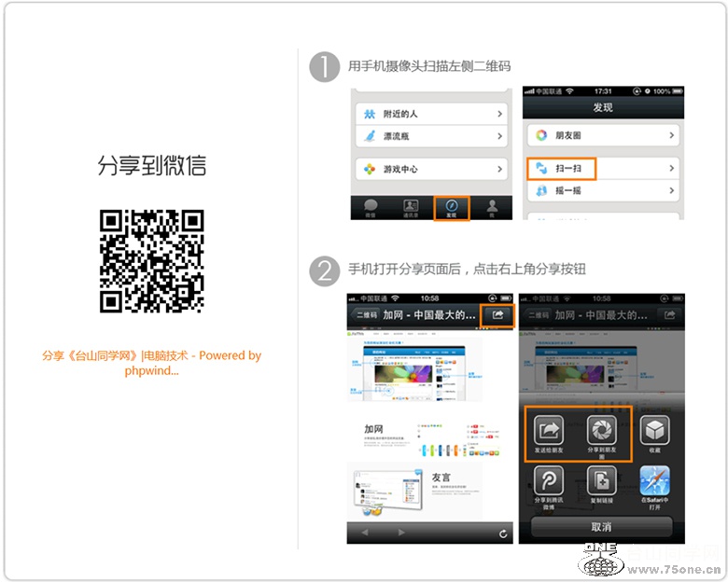Image resolution: width=728 pixels, height=582 pixels.
Task: Click the 分享到微信 heading
Action: [152, 165]
